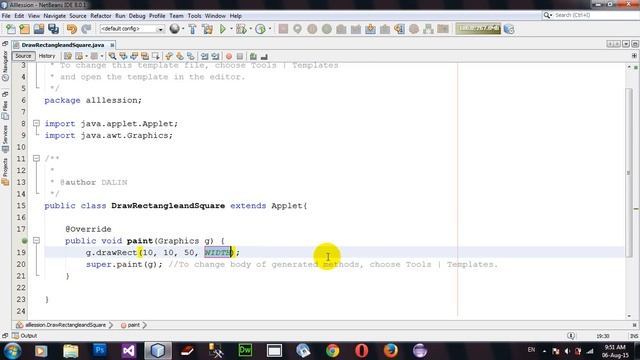Viewport: 640px width, 360px height.
Task: Open the Navigate menu
Action: [55, 16]
